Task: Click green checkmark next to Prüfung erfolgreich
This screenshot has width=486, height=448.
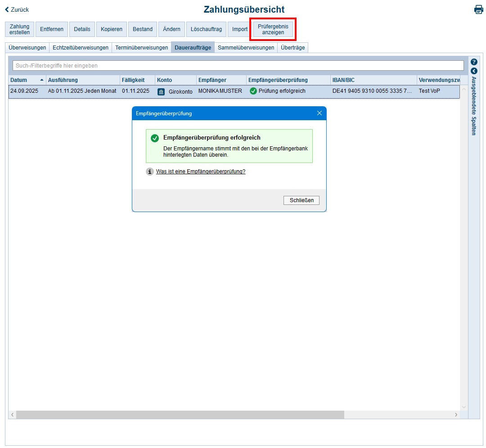Action: [x=253, y=91]
